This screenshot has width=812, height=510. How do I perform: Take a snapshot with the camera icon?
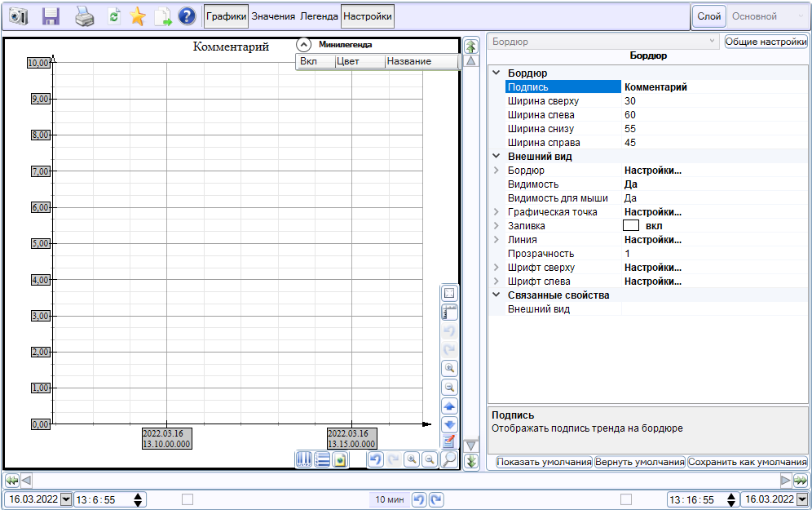(x=18, y=16)
